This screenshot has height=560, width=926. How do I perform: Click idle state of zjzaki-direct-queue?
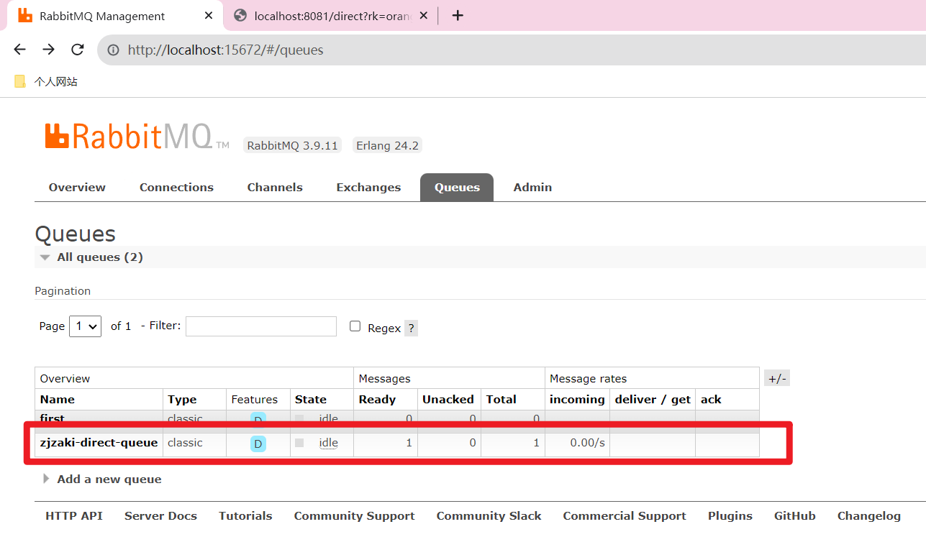(x=328, y=444)
